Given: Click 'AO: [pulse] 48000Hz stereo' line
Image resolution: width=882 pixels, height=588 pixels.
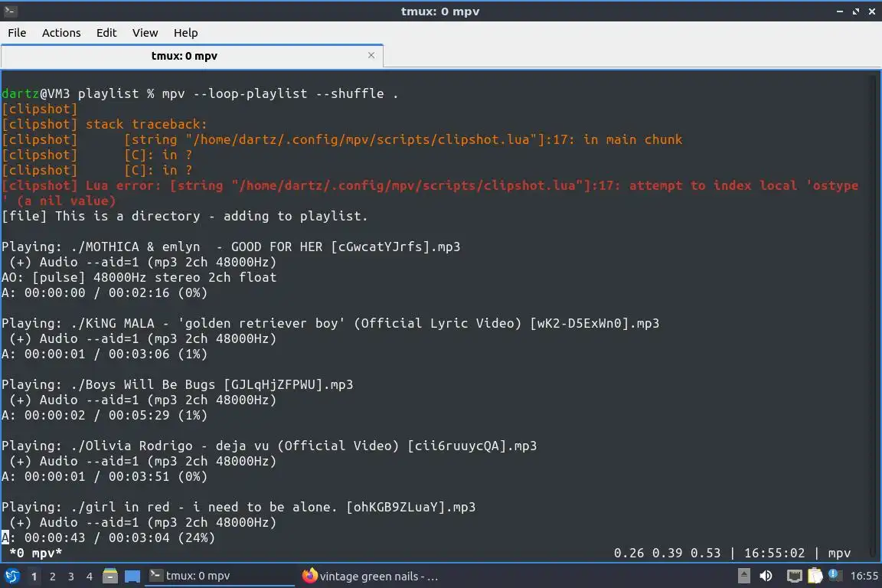Looking at the screenshot, I should click(x=139, y=277).
